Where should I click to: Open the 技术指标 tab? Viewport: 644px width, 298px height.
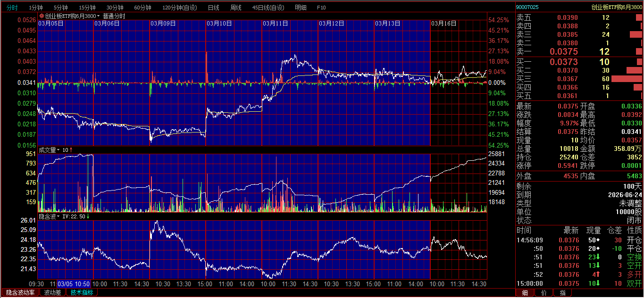(82, 292)
